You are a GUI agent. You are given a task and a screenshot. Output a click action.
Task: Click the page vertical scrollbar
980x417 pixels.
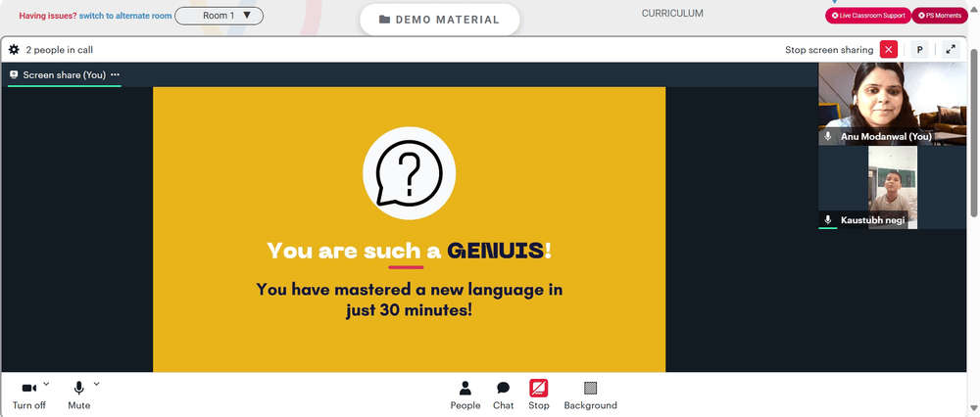[x=974, y=131]
